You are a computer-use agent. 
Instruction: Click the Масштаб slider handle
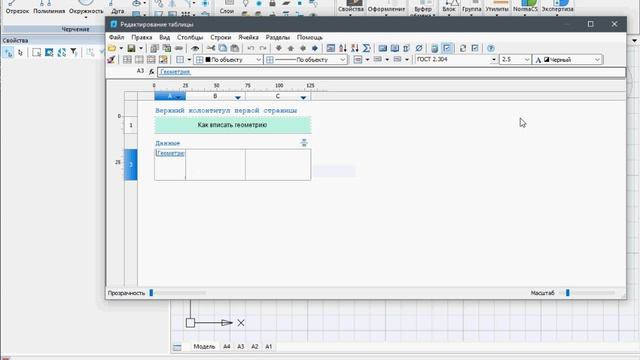coord(568,293)
